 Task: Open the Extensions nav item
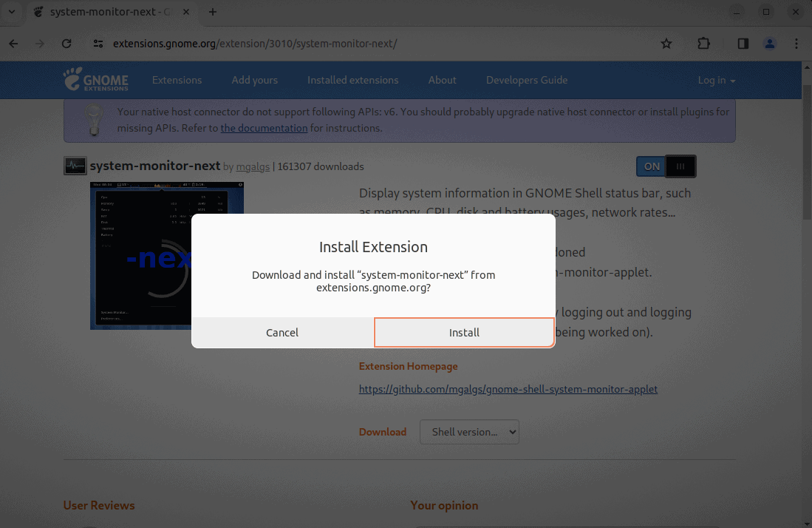177,80
